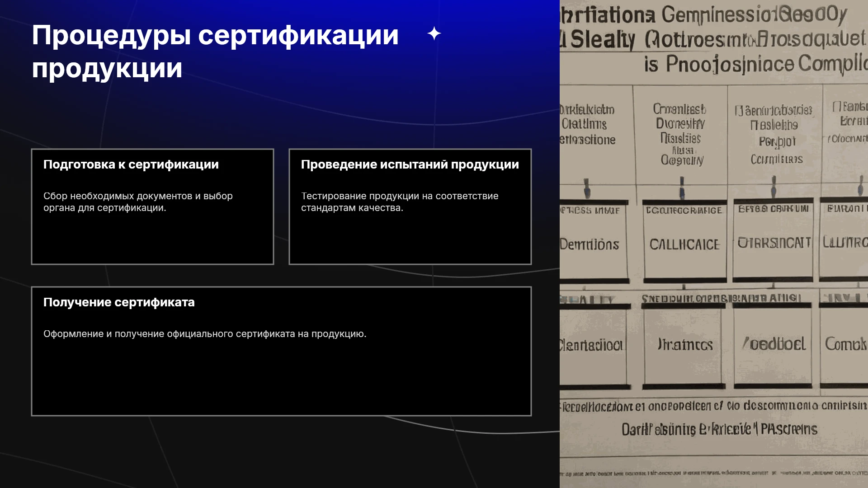Click the 'Crmsnlitasb Dionesitry' column header in image
The width and height of the screenshot is (868, 488).
coord(680,135)
